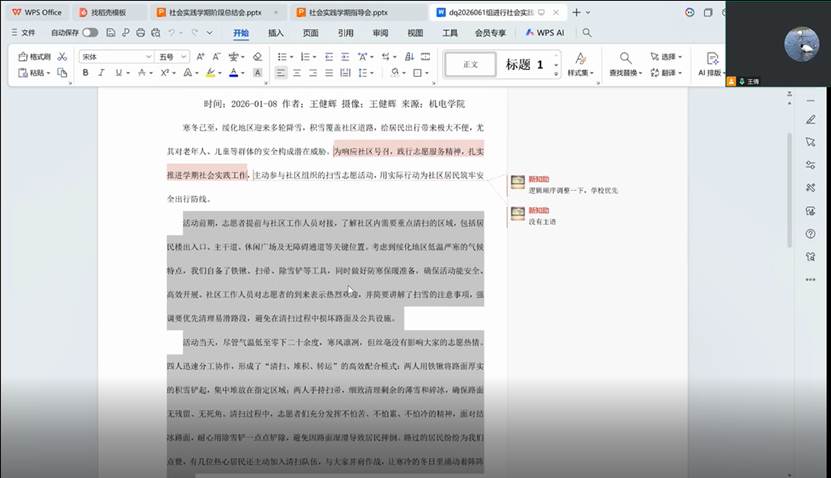Open the Review (审阅) ribbon tab
This screenshot has height=478, width=831.
pyautogui.click(x=380, y=32)
